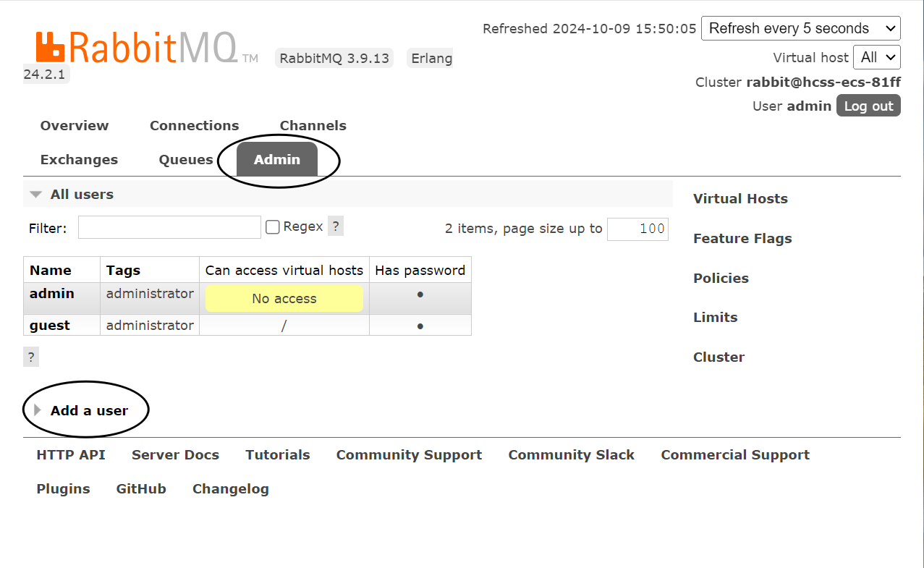Click the RabbitMQ 3.9.13 version badge

tap(334, 58)
